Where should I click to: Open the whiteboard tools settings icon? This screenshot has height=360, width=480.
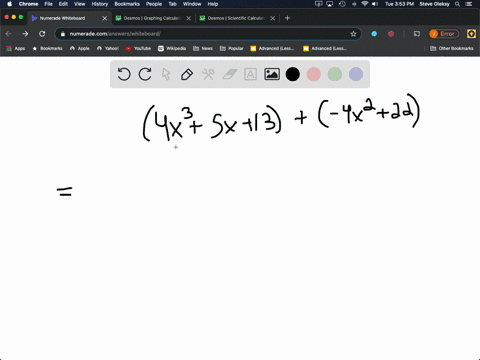208,74
